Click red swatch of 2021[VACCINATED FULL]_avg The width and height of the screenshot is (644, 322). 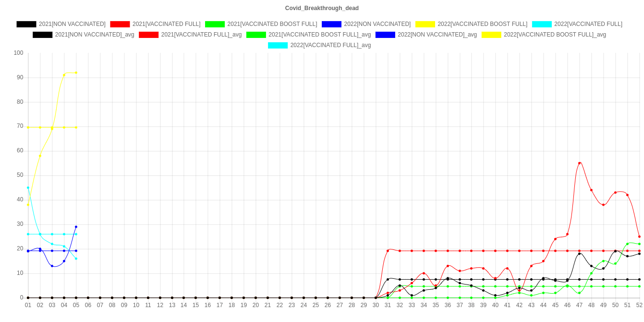click(x=149, y=35)
